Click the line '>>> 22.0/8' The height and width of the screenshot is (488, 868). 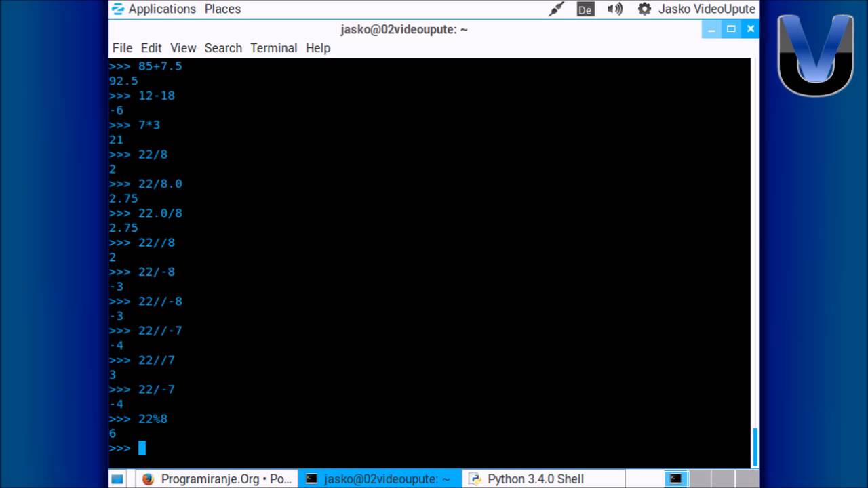[x=146, y=213]
